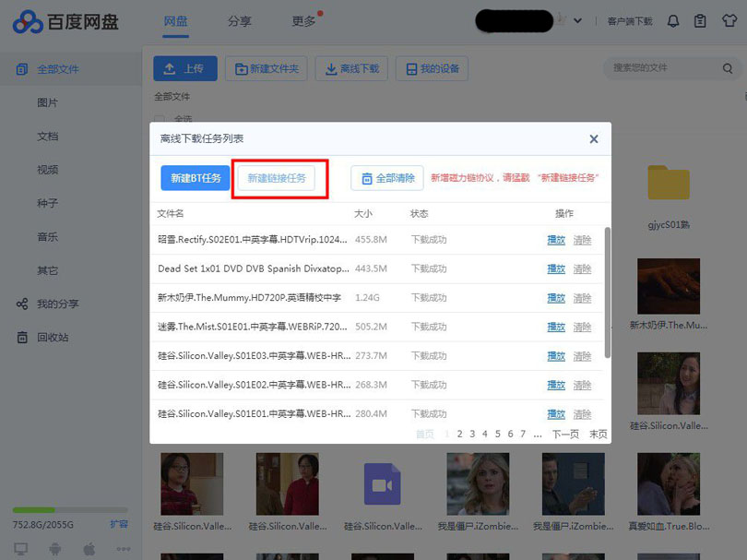Image resolution: width=747 pixels, height=560 pixels.
Task: Select 种子 category in sidebar
Action: (48, 204)
